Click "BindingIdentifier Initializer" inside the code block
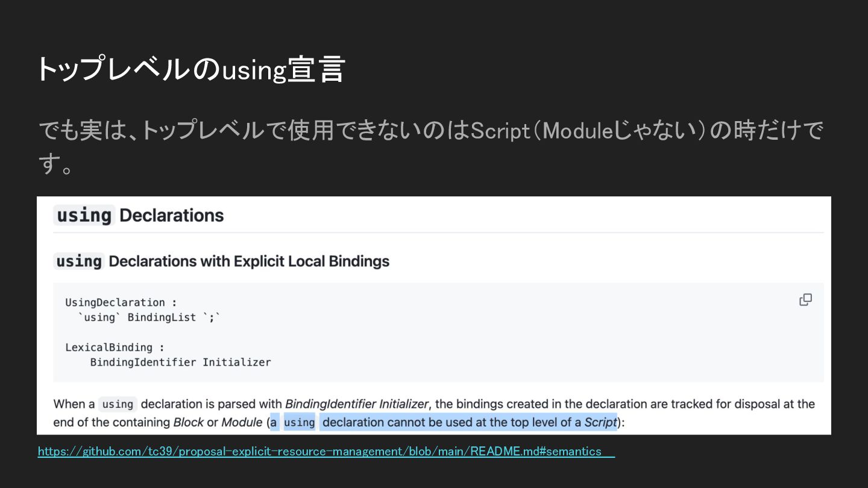The image size is (868, 488). pos(180,362)
